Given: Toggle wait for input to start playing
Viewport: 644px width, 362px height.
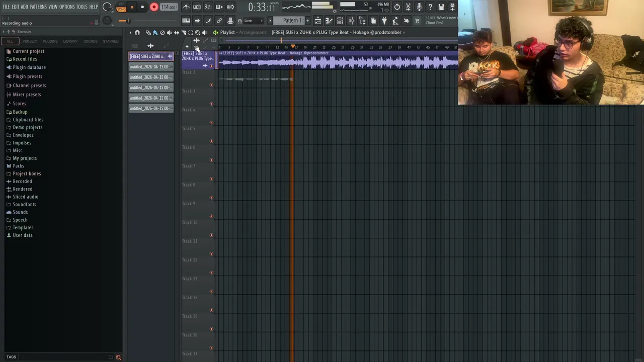Looking at the screenshot, I should point(197,7).
